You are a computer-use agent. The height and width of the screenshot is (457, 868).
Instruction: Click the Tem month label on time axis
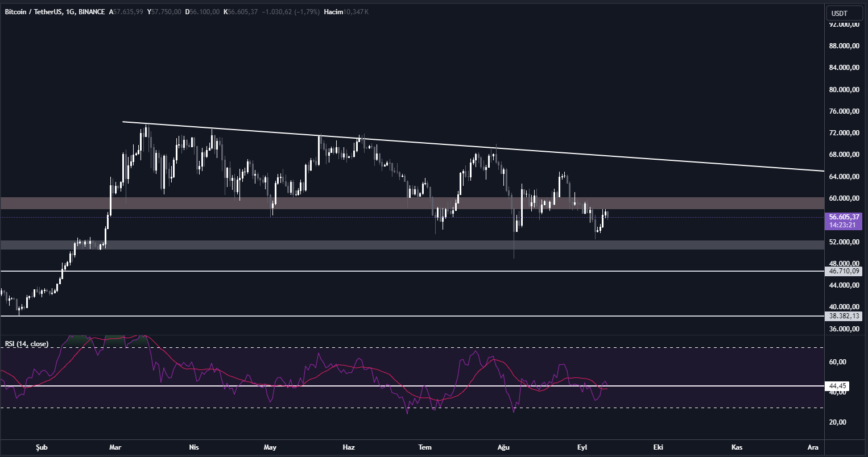tap(424, 447)
